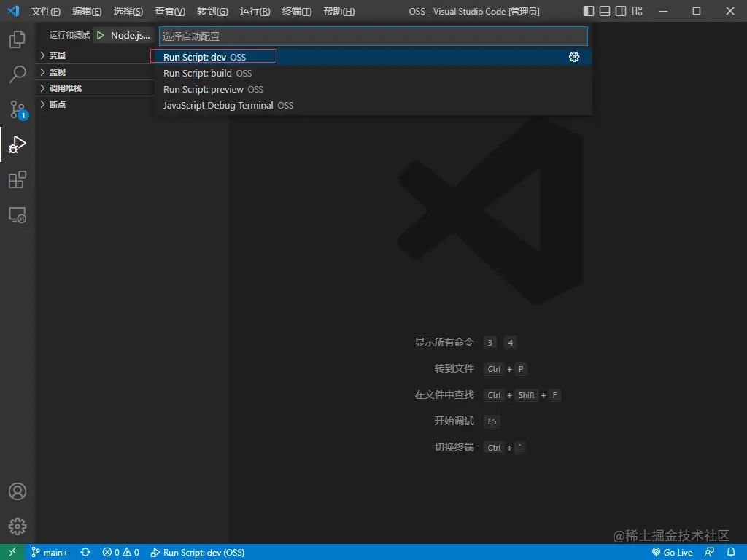
Task: Open the Search view icon
Action: [x=18, y=74]
